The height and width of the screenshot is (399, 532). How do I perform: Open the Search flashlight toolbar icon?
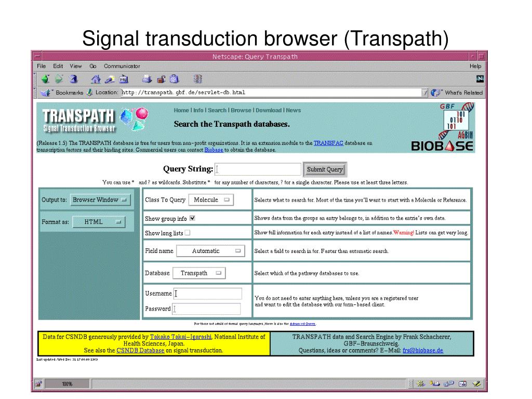click(110, 79)
